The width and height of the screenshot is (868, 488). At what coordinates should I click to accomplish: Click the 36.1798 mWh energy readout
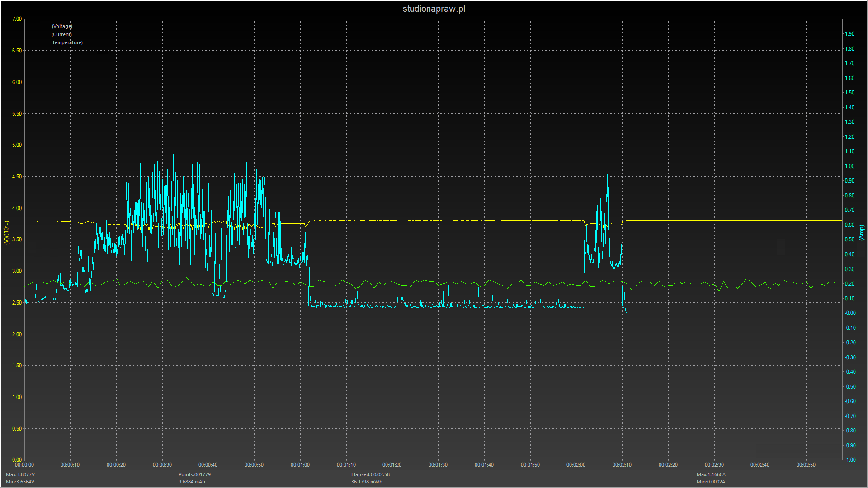click(x=367, y=482)
